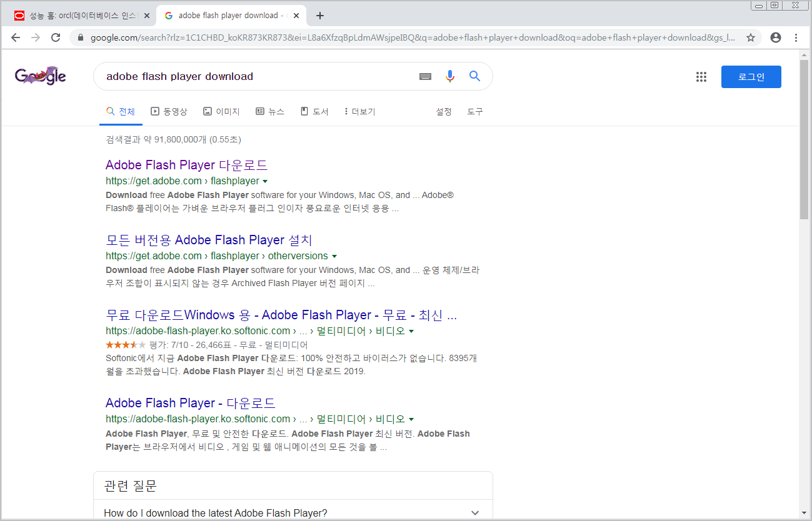Viewport: 812px width, 521px height.
Task: Expand arrow beside third result's 비디오 URL
Action: (x=411, y=331)
